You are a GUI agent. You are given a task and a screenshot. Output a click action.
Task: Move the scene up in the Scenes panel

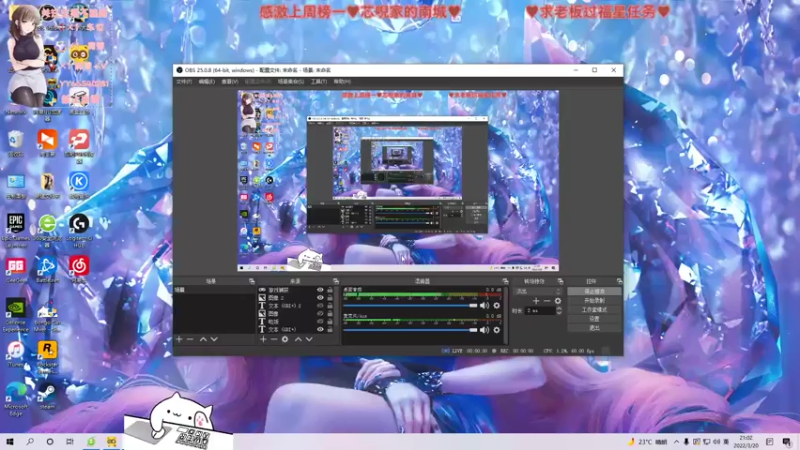pos(203,339)
